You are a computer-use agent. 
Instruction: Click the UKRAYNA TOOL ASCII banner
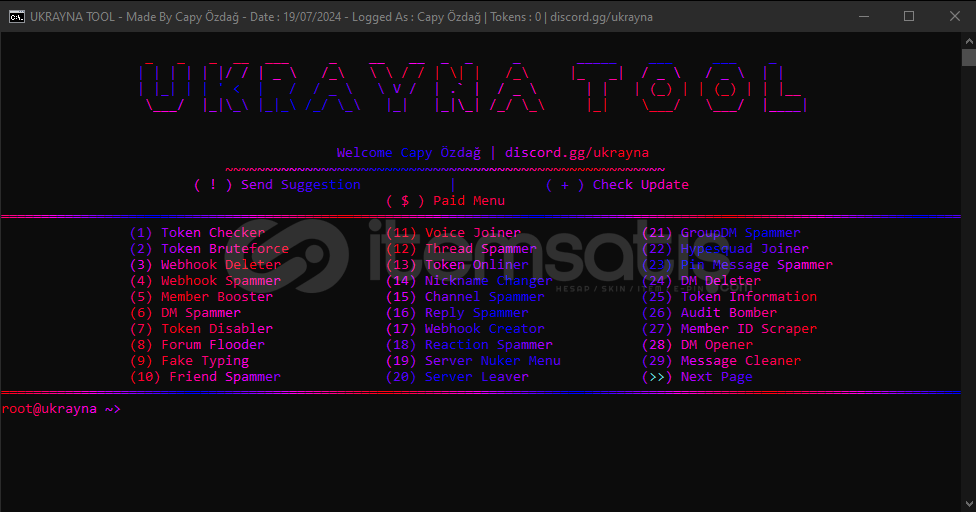pos(473,87)
